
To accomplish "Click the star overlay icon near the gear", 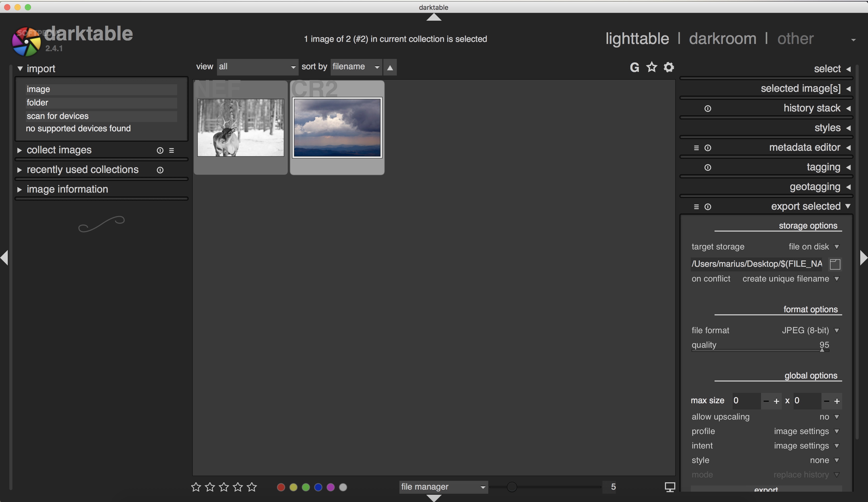I will point(651,67).
